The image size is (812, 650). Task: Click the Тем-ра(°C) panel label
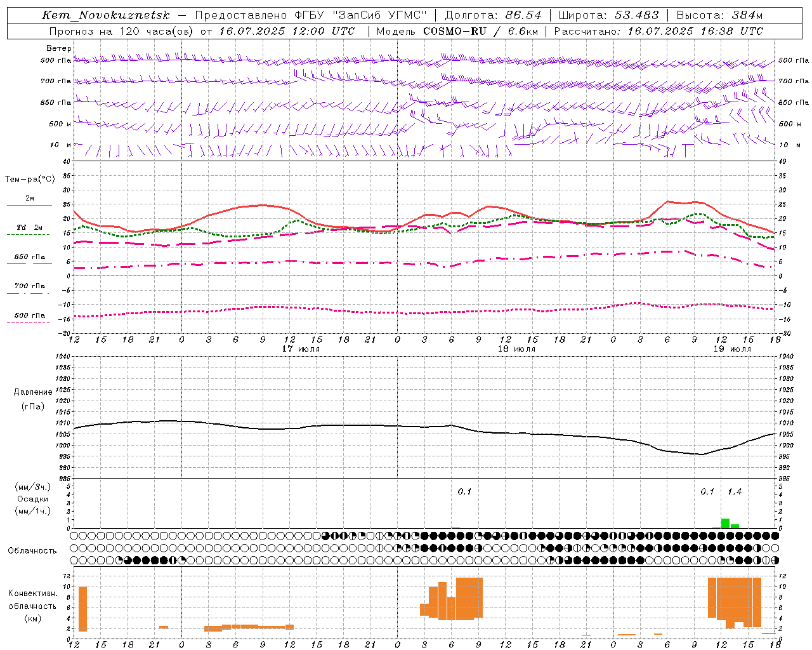pyautogui.click(x=30, y=180)
